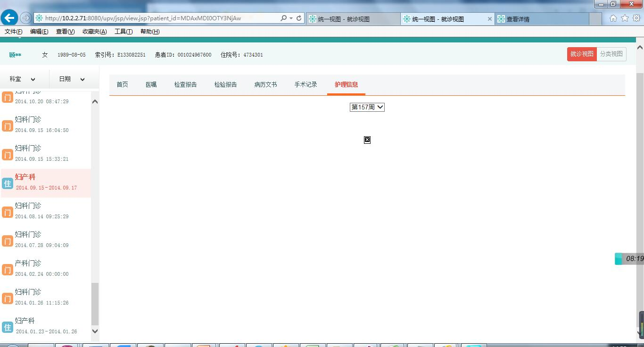Open the 第157周 week selector
The height and width of the screenshot is (347, 644).
click(367, 107)
